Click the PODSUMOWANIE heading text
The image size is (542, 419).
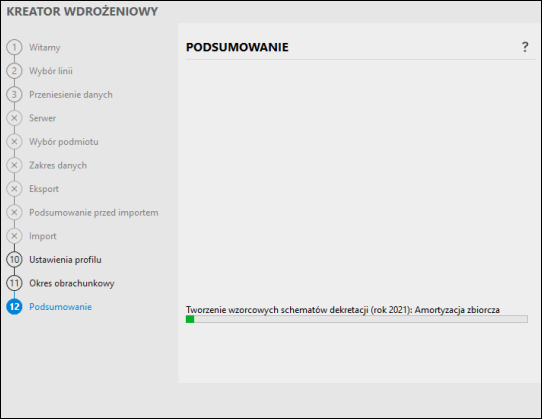[x=237, y=47]
